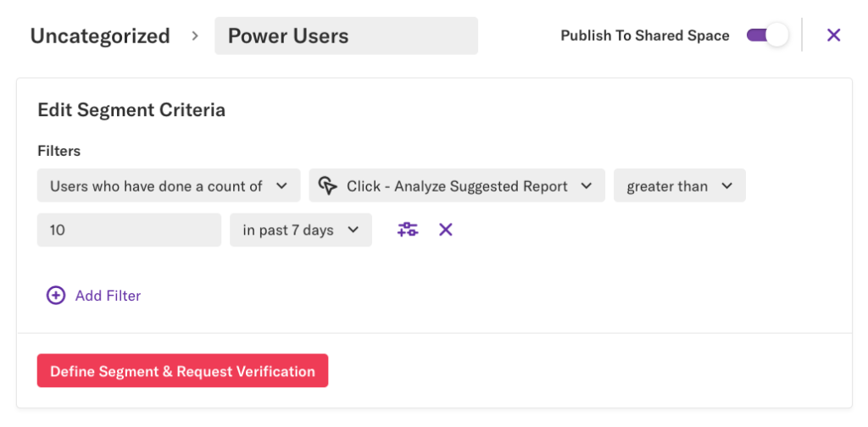868x427 pixels.
Task: Click the chevron arrow on the greater than dropdown
Action: pyautogui.click(x=726, y=186)
